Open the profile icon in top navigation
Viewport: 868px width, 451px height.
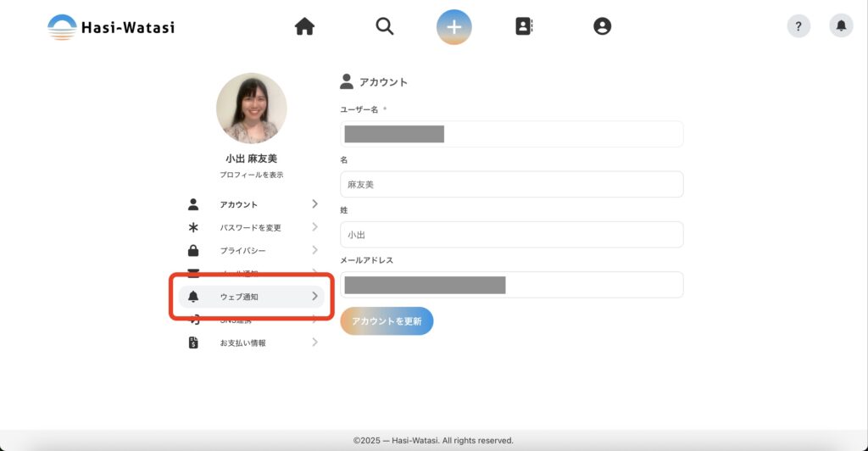pos(602,27)
